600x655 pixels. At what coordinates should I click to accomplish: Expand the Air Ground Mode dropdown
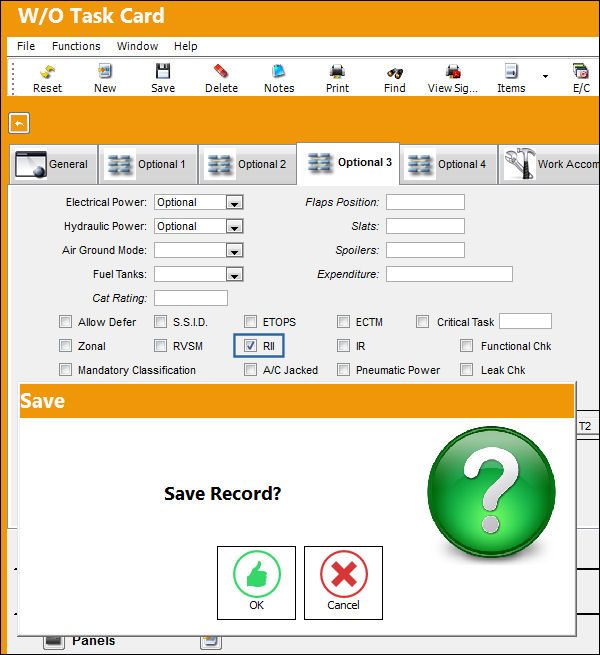[234, 251]
